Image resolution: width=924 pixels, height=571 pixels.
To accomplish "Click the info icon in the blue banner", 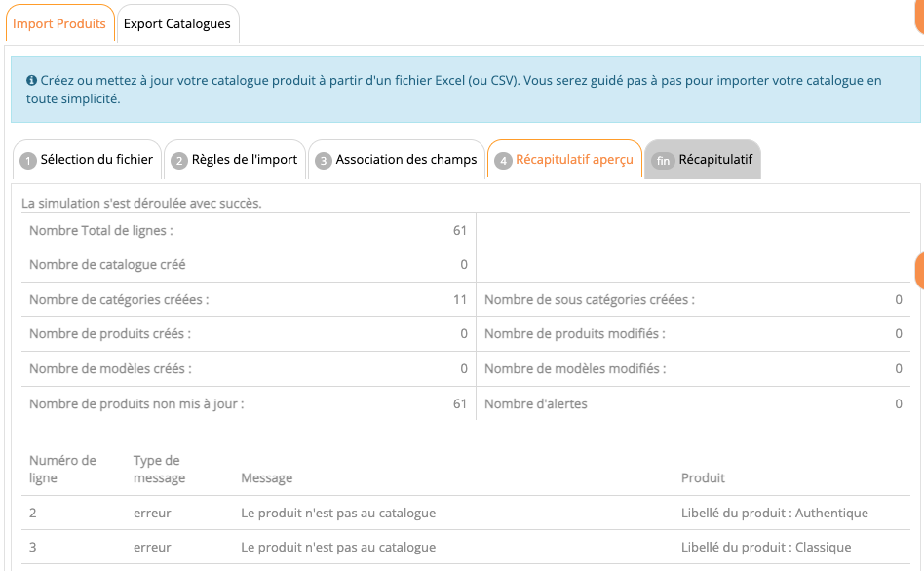I will point(32,81).
